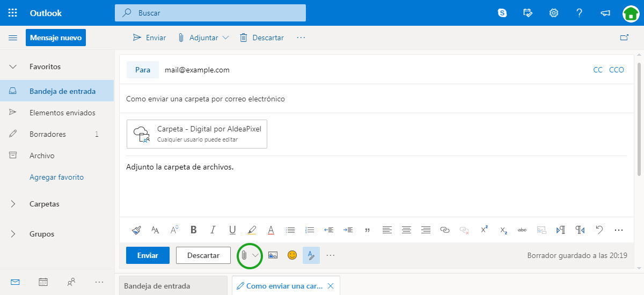
Task: Insert a hyperlink
Action: 445,230
